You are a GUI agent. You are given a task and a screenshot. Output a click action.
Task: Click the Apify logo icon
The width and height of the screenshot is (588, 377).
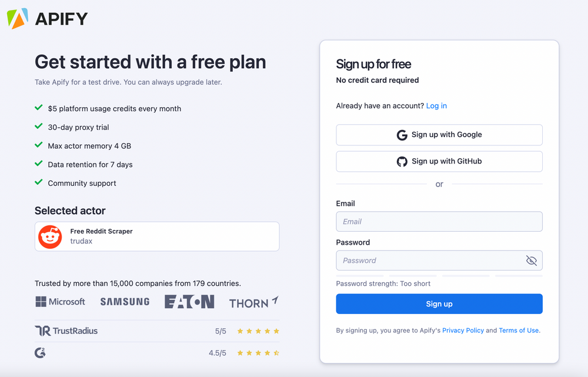tap(18, 19)
